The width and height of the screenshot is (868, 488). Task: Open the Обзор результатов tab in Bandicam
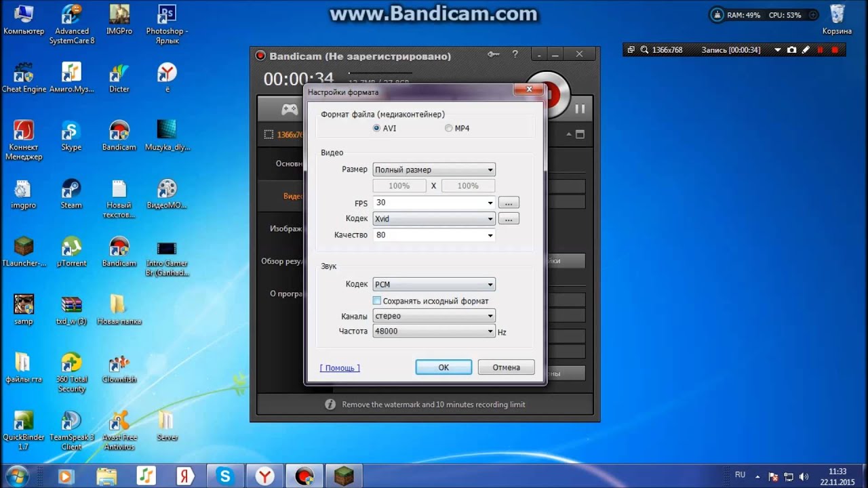pyautogui.click(x=281, y=261)
